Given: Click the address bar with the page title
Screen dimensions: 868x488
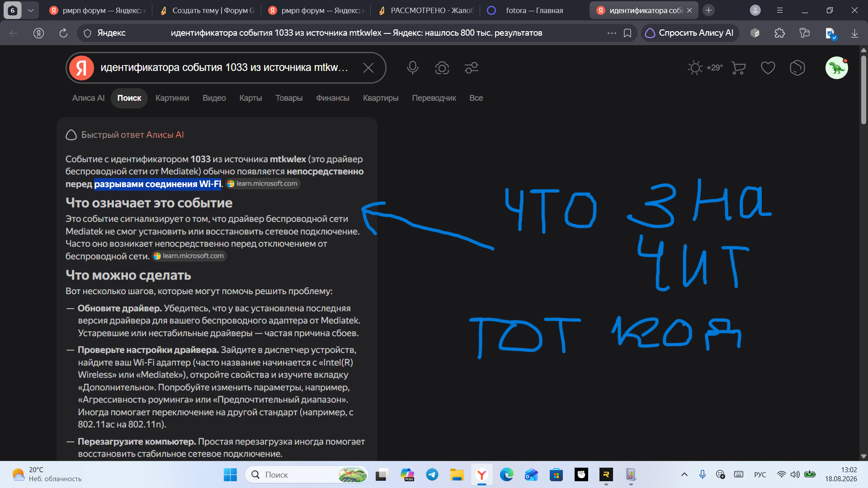Looking at the screenshot, I should pos(356,33).
